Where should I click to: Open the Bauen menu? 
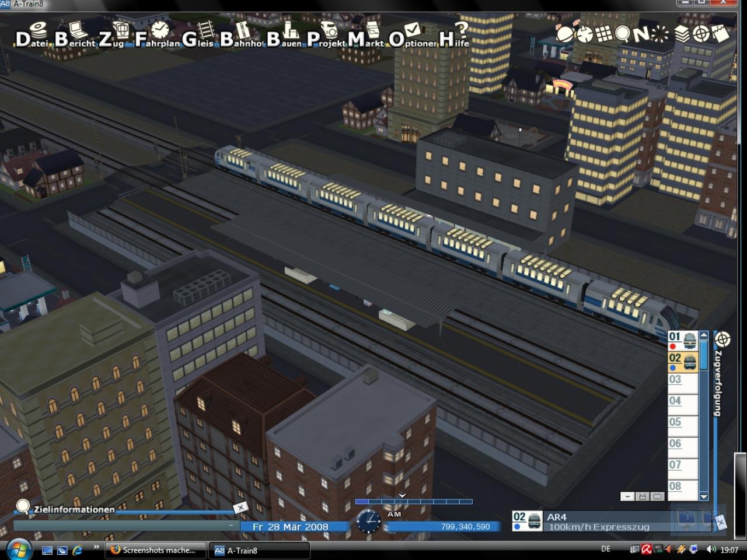(284, 35)
